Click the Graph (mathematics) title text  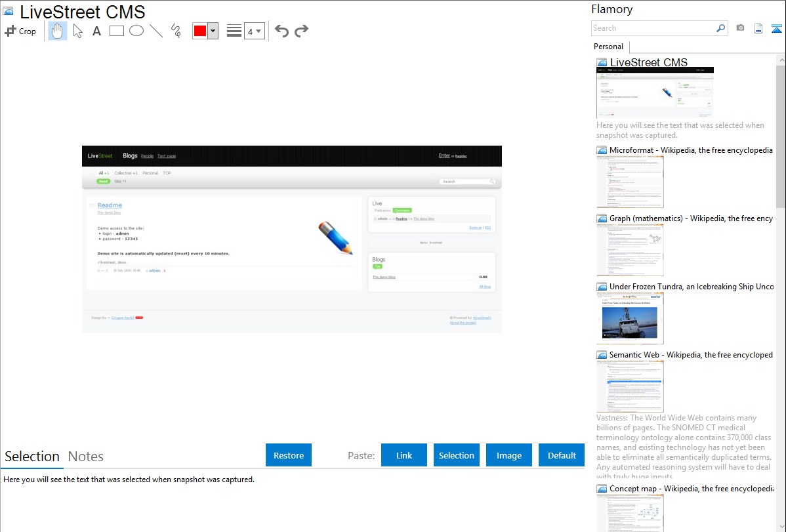click(691, 218)
